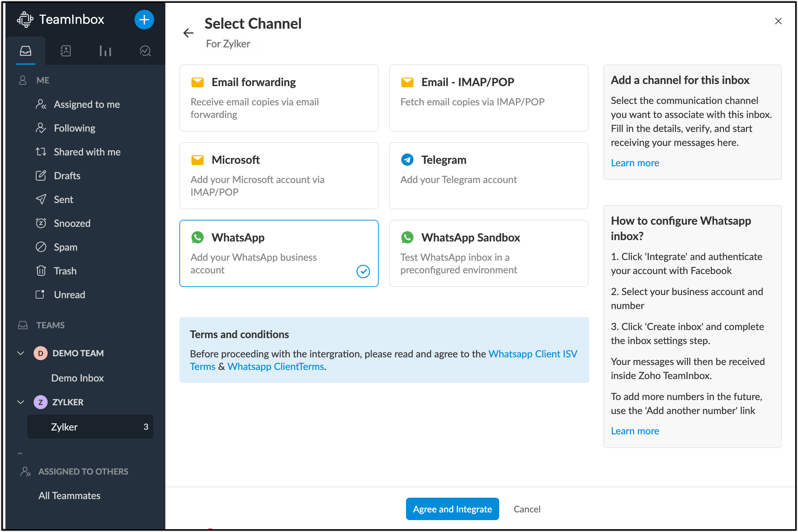Collapse the DEMO TEAM section
This screenshot has width=798, height=532.
(x=21, y=353)
